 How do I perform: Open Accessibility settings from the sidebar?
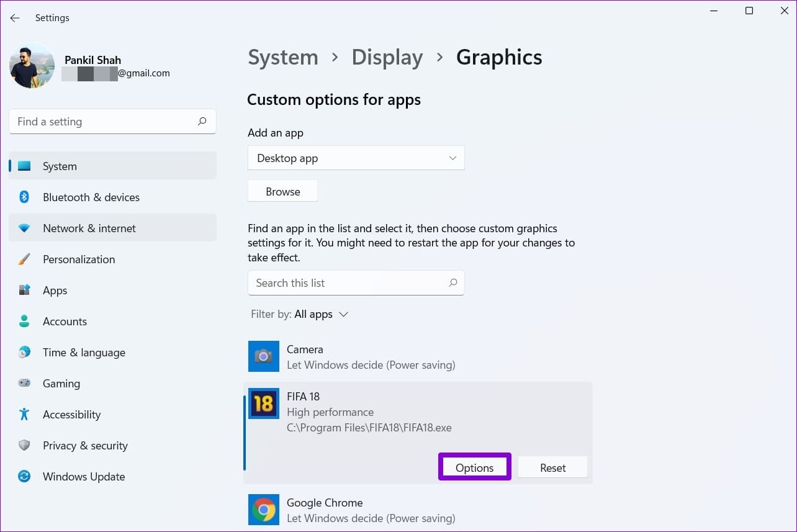click(24, 414)
